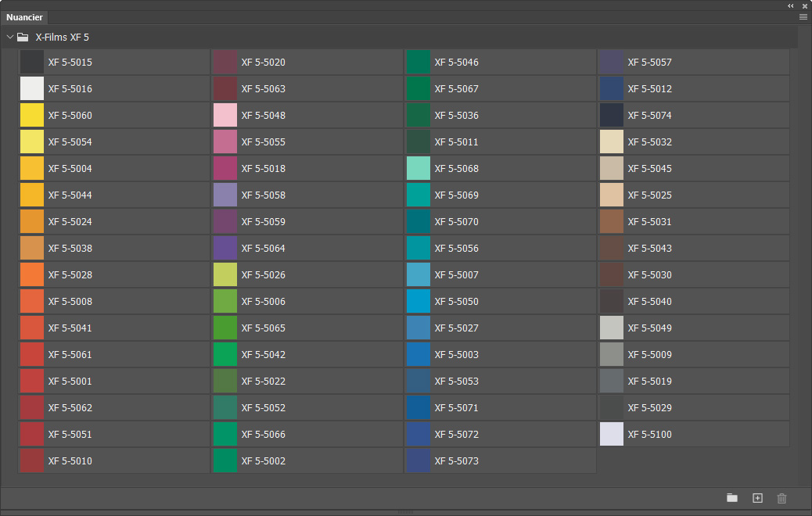Select the XF 5-5041 entry

click(114, 328)
